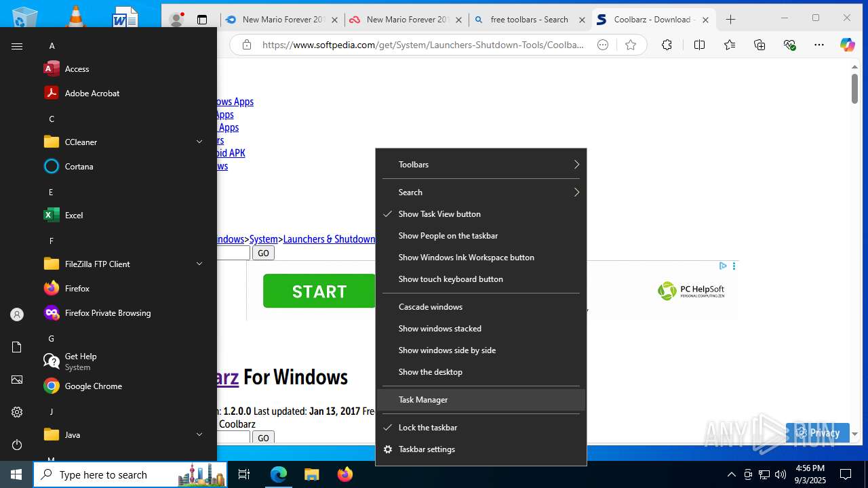Choose Cascade windows
Viewport: 868px width, 488px height.
(x=481, y=306)
